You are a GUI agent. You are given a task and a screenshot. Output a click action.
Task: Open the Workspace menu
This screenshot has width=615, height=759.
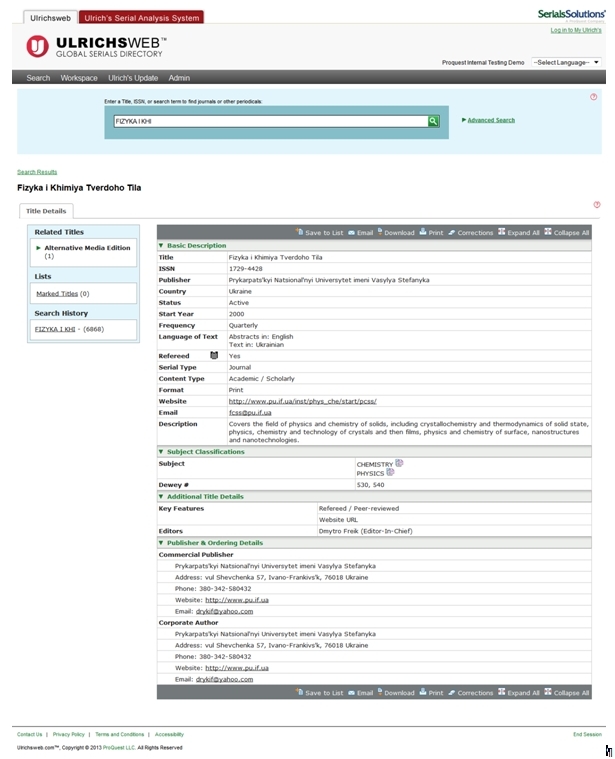pyautogui.click(x=79, y=78)
